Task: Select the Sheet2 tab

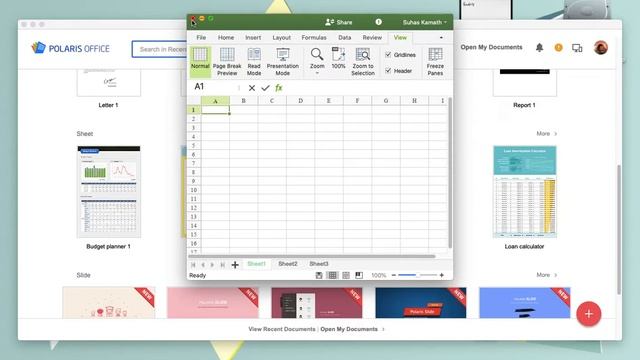Action: tap(288, 264)
